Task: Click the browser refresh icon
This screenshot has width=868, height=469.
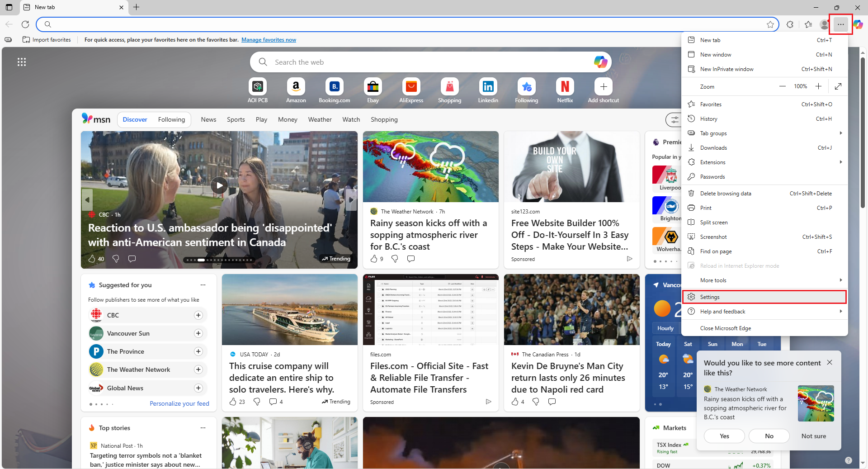Action: tap(25, 24)
